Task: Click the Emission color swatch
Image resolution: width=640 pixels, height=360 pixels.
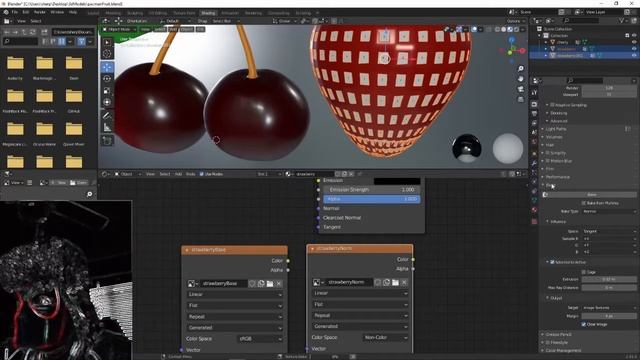Action: coord(397,180)
